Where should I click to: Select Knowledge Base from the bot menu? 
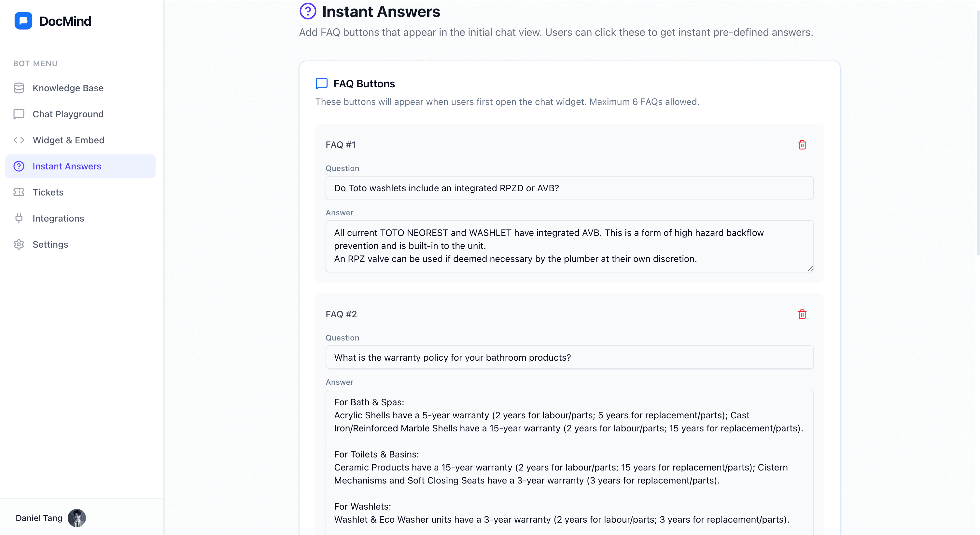click(68, 88)
